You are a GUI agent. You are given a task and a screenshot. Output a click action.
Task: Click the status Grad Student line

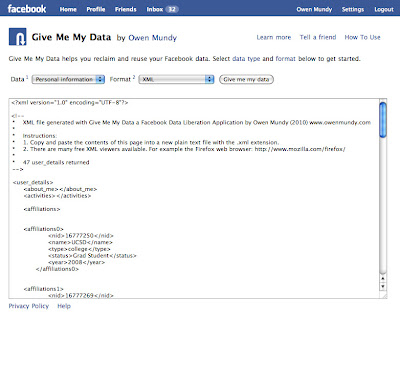92,256
